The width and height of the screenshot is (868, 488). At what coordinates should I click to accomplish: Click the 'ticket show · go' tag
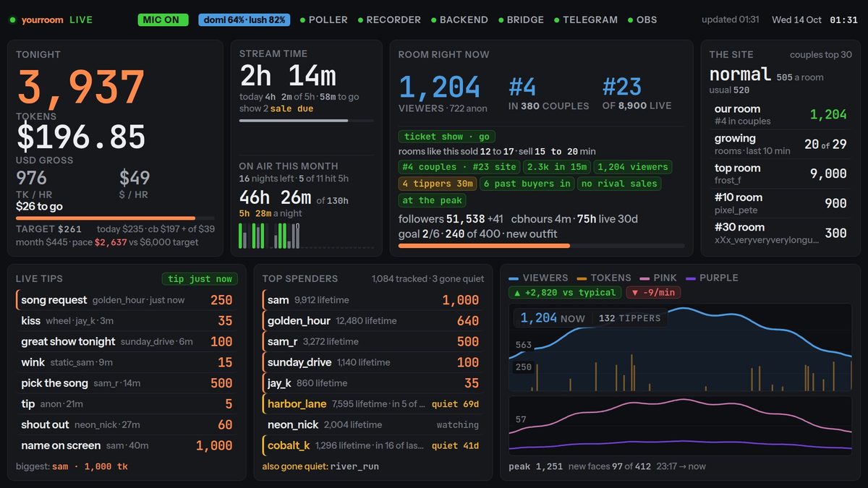pyautogui.click(x=446, y=137)
